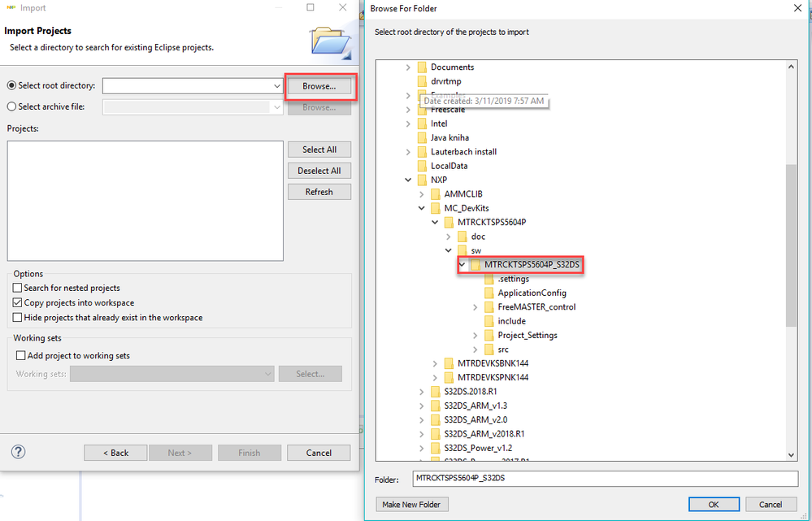Click the NXP icon in Import title bar

coord(11,8)
